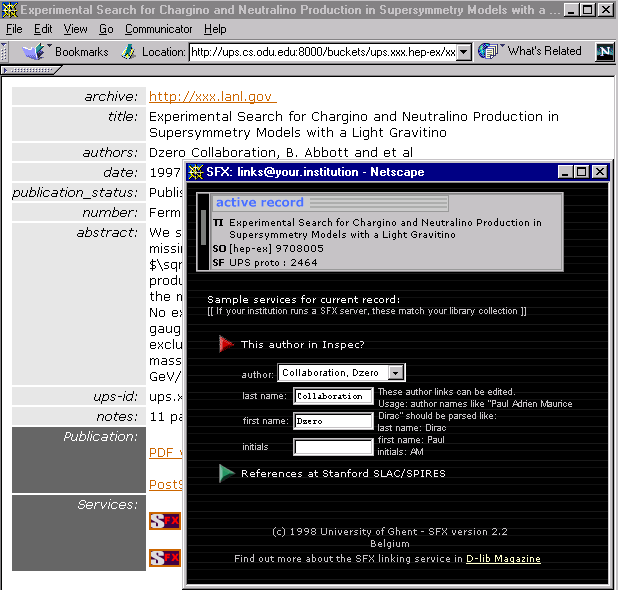
Task: Minimize the SFX popup window
Action: 565,172
